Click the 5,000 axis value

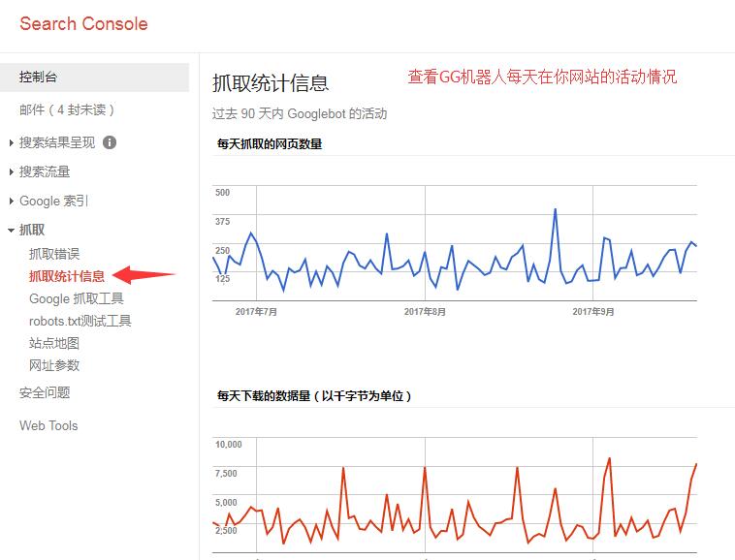[x=226, y=503]
